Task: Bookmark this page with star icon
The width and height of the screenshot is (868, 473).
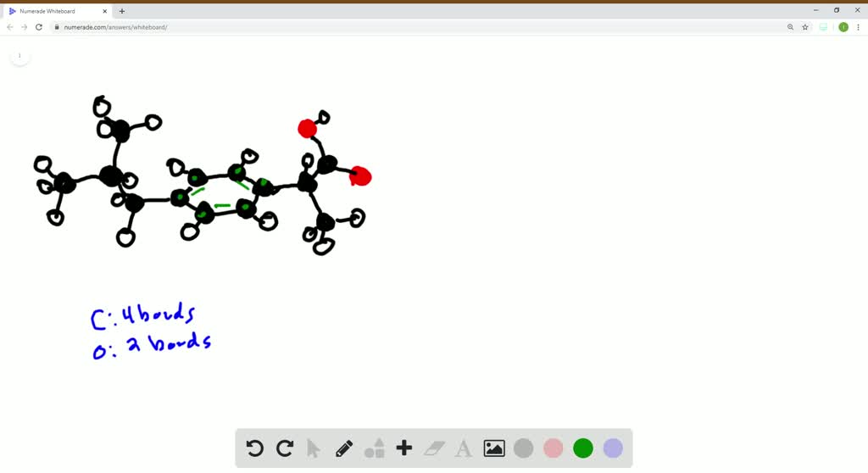Action: [805, 27]
